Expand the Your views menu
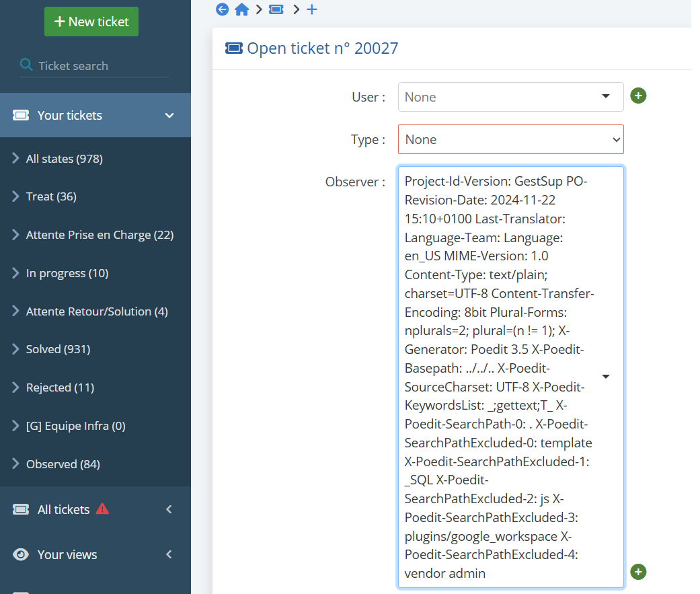 pyautogui.click(x=169, y=554)
